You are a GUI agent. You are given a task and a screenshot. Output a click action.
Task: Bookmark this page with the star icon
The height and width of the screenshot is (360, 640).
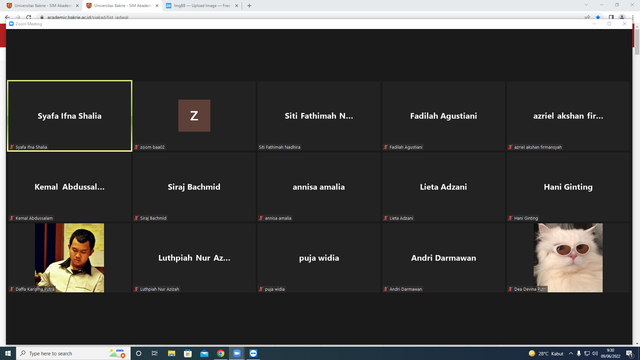point(598,18)
